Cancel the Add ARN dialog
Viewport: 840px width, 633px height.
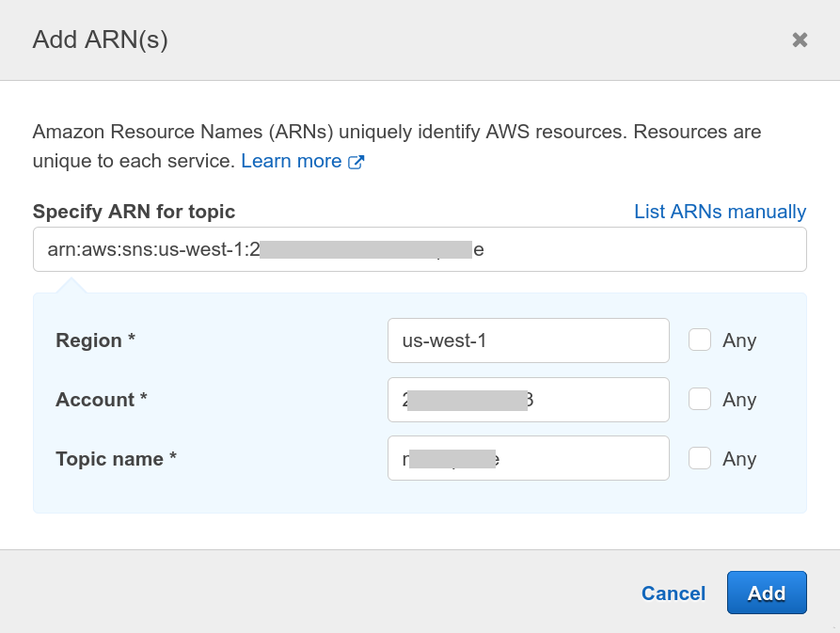[674, 593]
